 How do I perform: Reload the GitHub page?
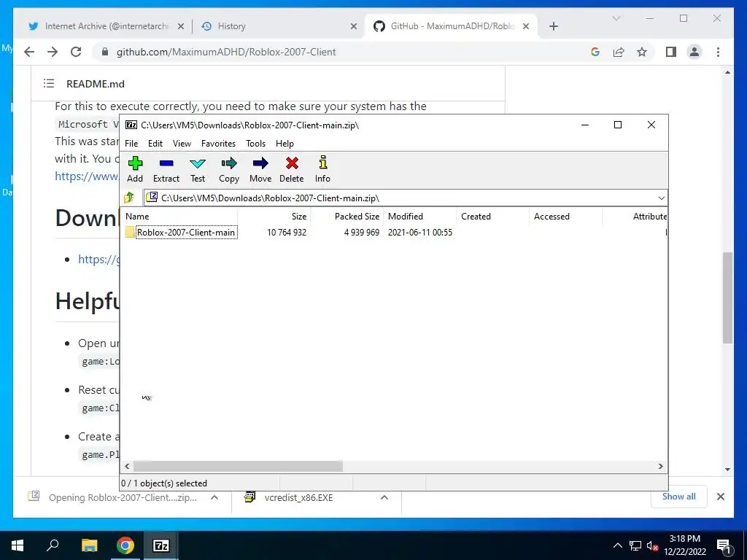76,52
